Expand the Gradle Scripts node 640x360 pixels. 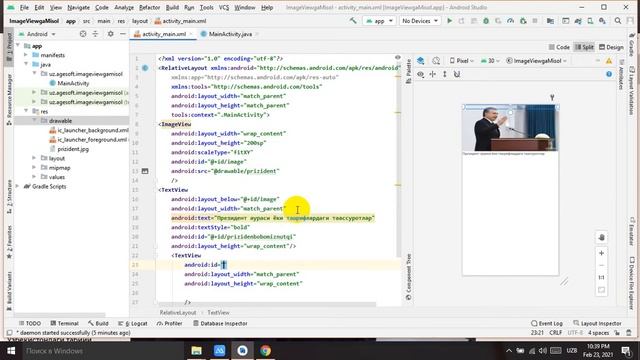(x=18, y=186)
